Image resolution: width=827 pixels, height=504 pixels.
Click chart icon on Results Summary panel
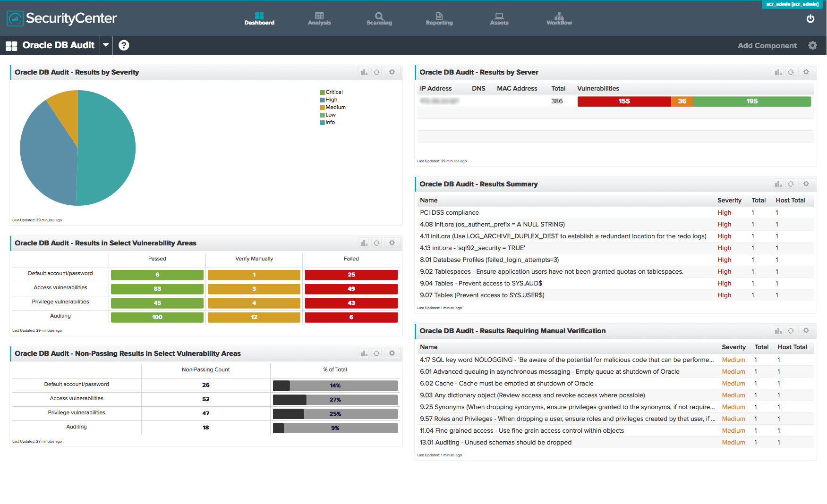pos(778,184)
